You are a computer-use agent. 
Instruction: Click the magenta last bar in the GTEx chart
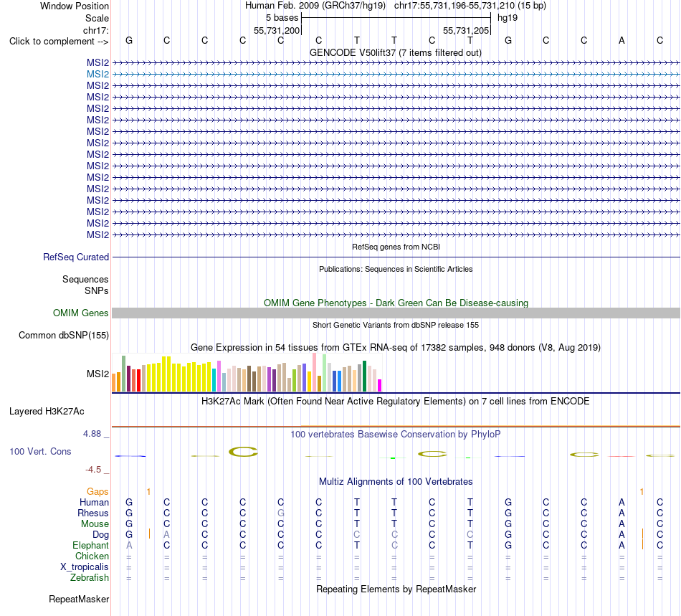pyautogui.click(x=380, y=386)
